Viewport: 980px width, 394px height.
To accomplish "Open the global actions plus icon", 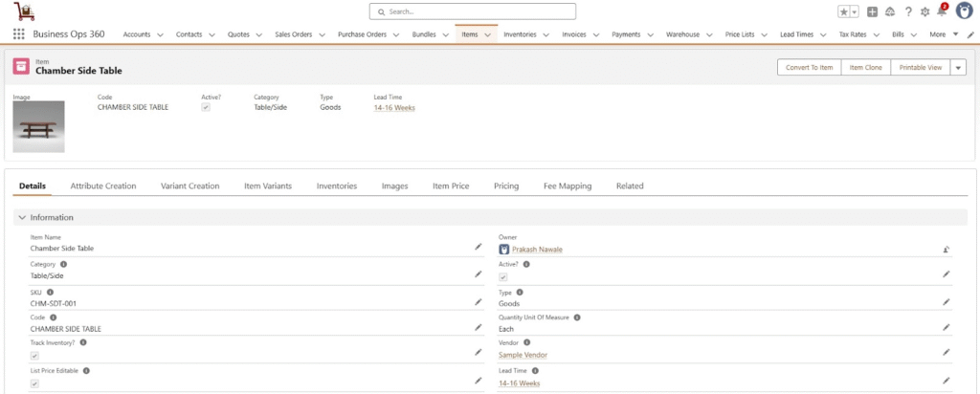I will pyautogui.click(x=872, y=11).
